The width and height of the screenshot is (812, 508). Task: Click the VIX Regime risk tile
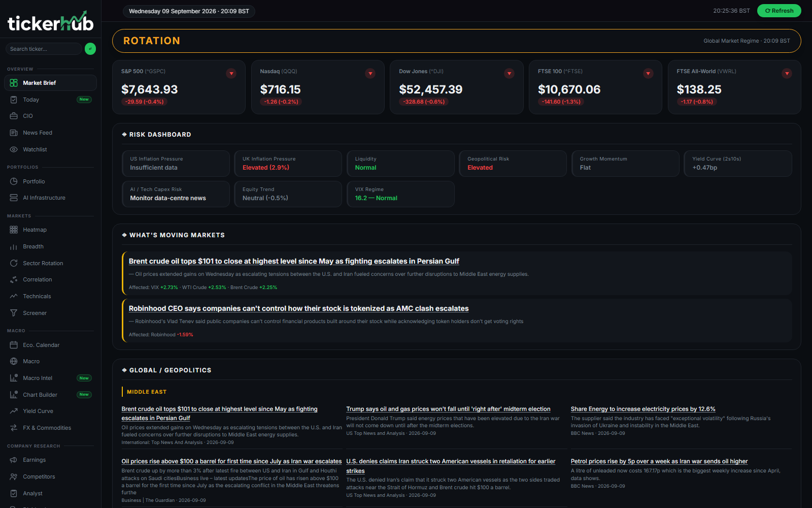pyautogui.click(x=400, y=194)
